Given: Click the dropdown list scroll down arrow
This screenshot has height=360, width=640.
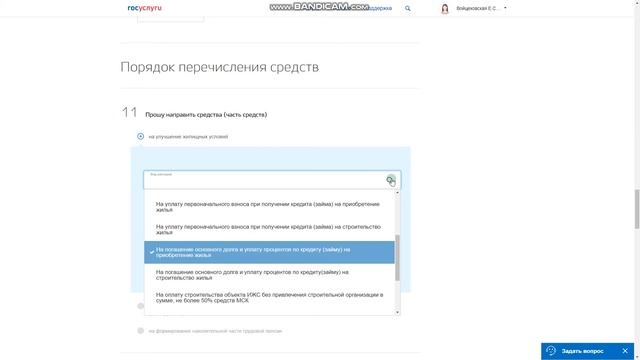Looking at the screenshot, I should coord(398,313).
